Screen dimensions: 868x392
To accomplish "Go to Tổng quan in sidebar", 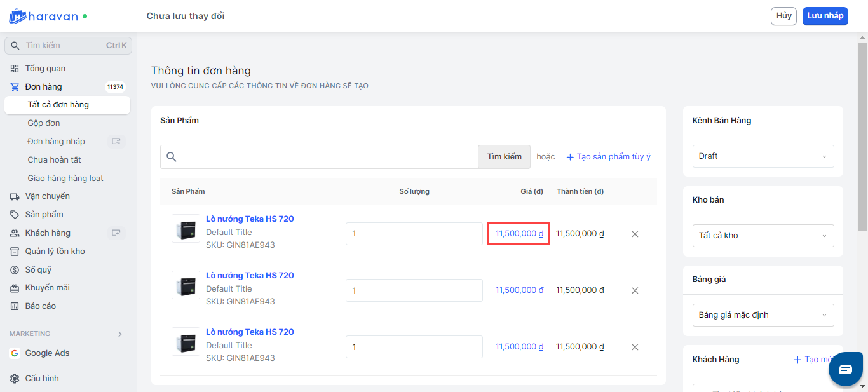I will 45,69.
